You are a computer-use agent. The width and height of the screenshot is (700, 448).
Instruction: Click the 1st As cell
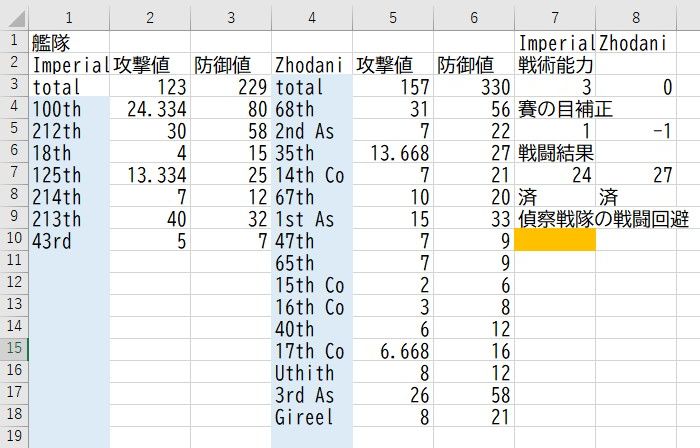coord(312,218)
